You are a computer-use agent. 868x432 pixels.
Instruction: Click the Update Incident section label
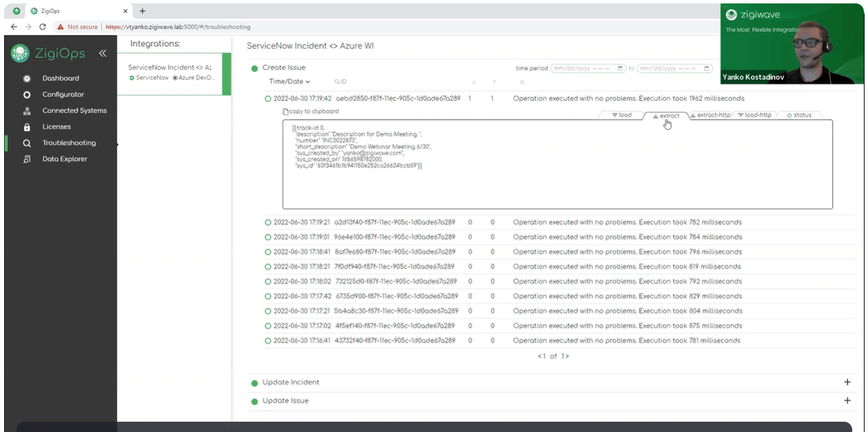coord(291,383)
